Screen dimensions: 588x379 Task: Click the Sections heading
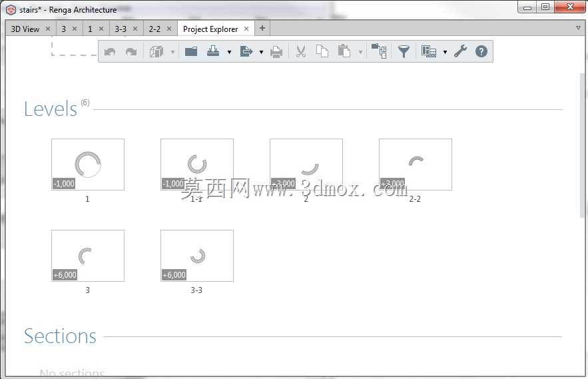[x=60, y=336]
